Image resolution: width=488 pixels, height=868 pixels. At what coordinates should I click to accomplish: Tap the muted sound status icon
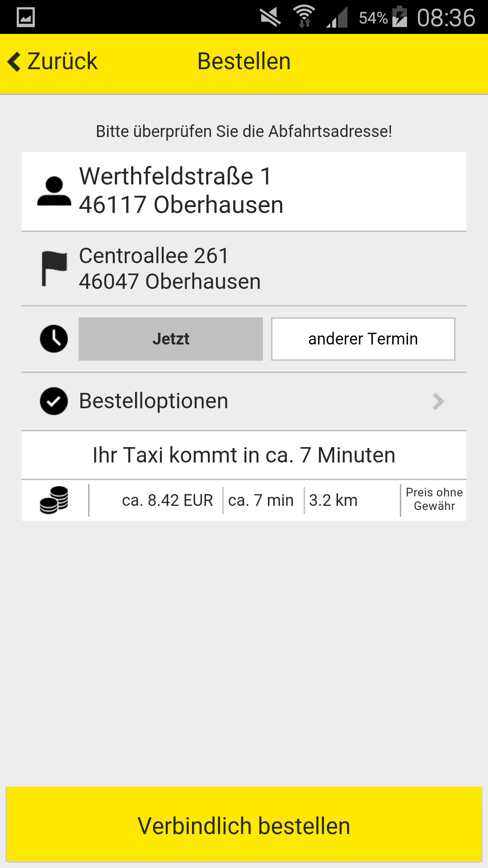(x=270, y=17)
